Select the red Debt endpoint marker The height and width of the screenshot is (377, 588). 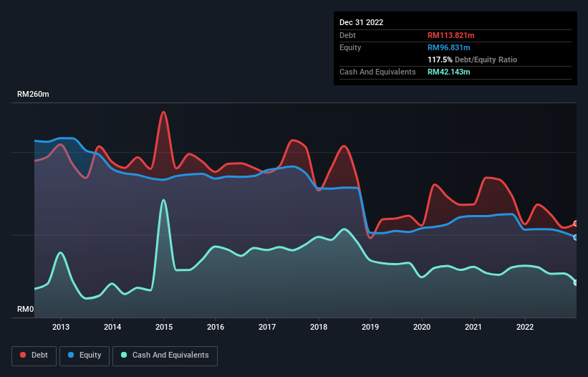point(576,224)
